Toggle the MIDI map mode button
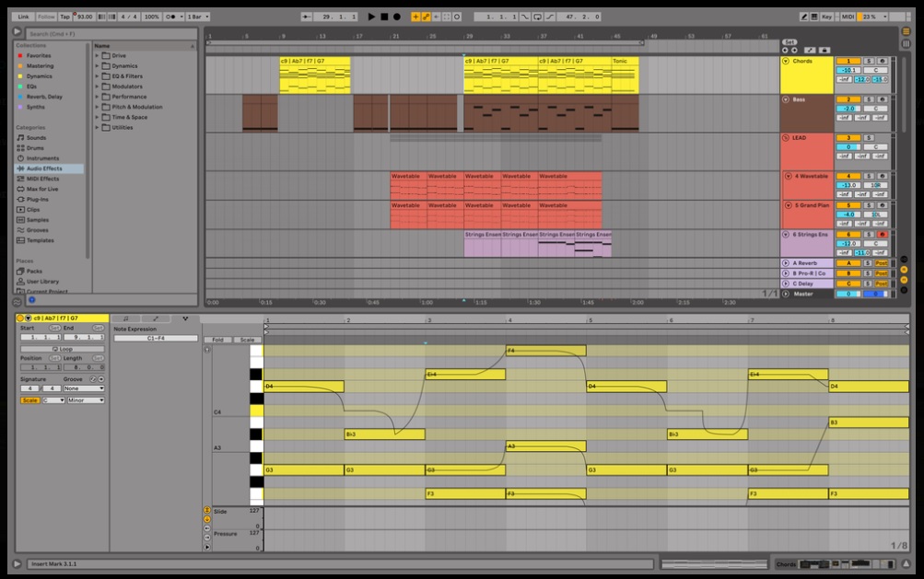The width and height of the screenshot is (924, 579). [x=848, y=17]
